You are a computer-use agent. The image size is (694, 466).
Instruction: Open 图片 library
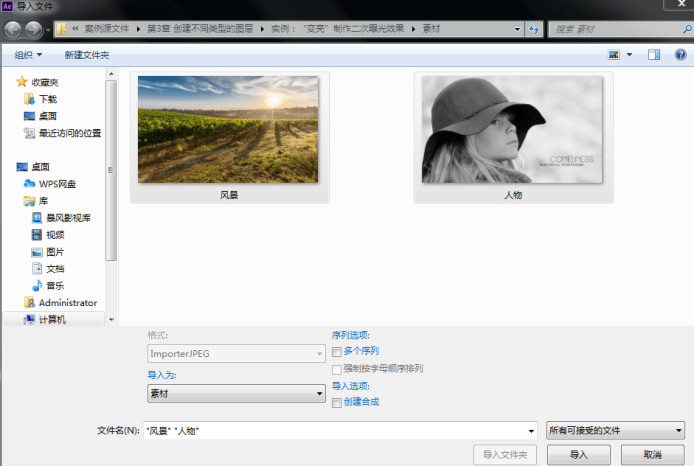[x=48, y=252]
